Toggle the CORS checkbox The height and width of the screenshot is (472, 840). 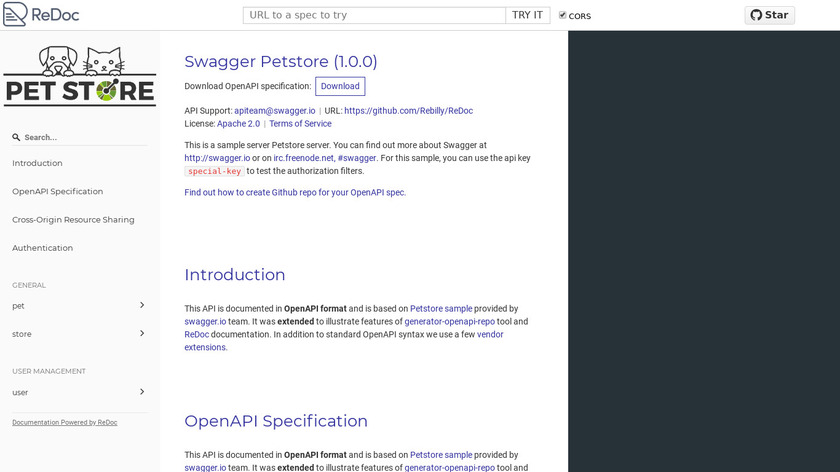tap(562, 15)
